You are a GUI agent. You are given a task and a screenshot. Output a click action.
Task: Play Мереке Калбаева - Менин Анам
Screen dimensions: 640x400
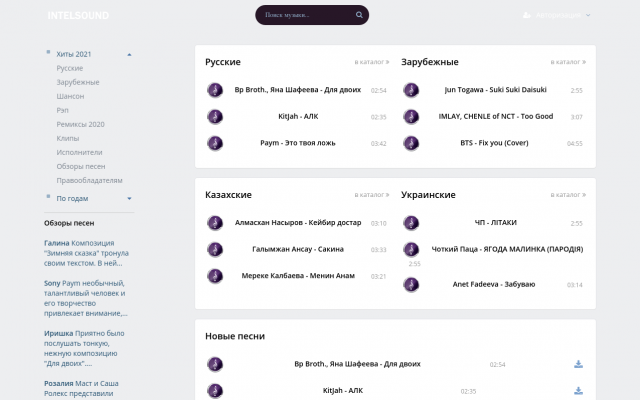[x=215, y=276]
